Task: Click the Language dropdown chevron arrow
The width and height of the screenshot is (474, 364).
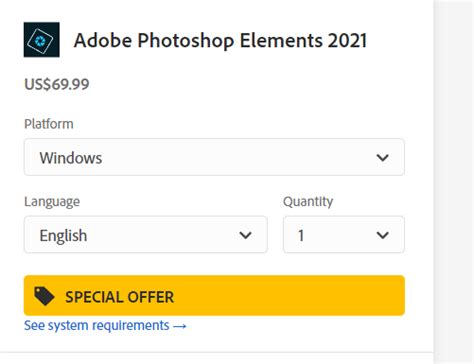Action: 245,235
